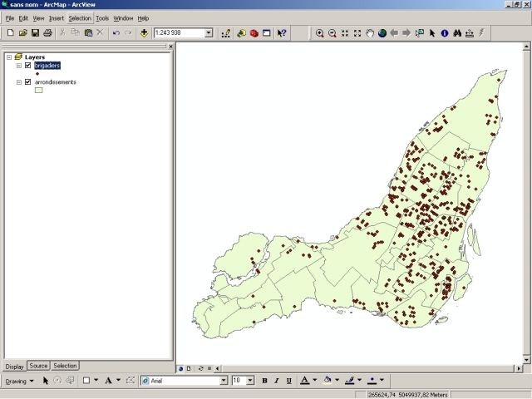
Task: Collapse the arrondissements layer legend
Action: [19, 82]
